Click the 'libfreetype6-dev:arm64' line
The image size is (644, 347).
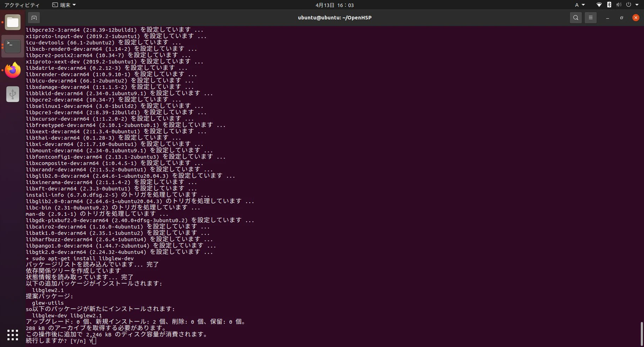[126, 125]
